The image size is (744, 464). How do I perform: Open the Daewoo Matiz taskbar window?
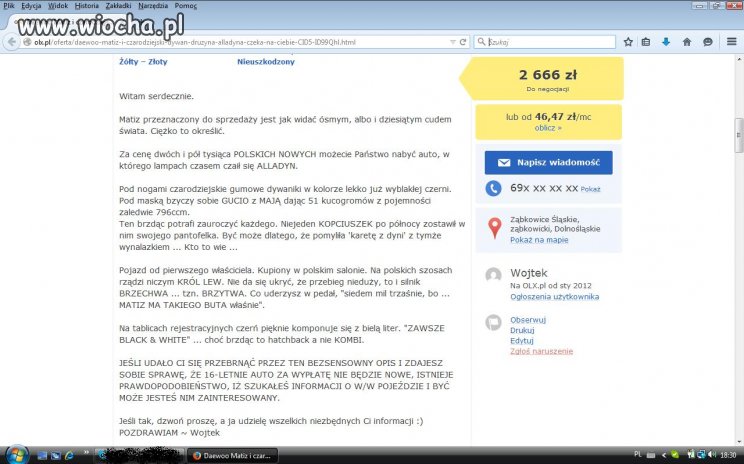(x=232, y=456)
